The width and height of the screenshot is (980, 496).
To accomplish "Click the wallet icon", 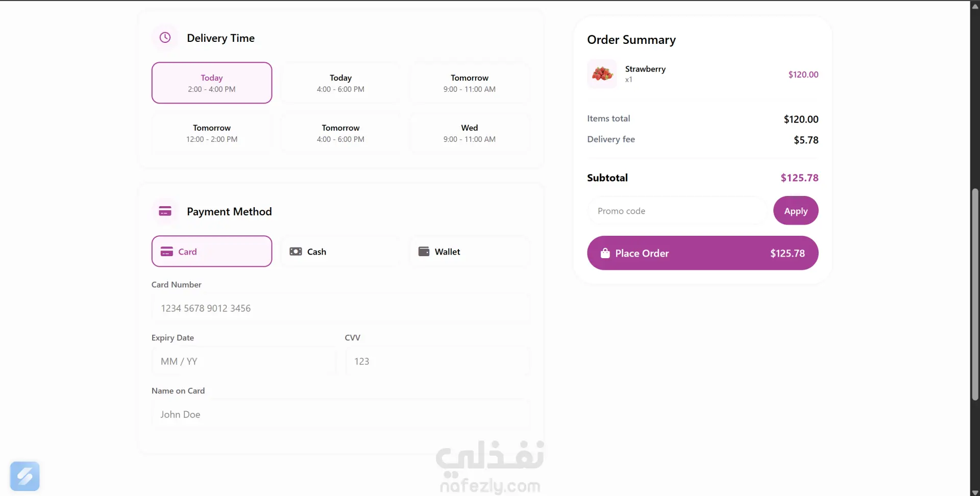I will click(424, 252).
